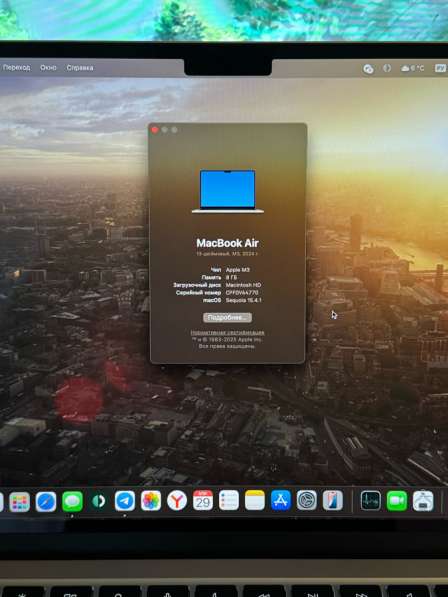Viewport: 448px width, 597px height.
Task: Open the Переход menu
Action: [16, 67]
